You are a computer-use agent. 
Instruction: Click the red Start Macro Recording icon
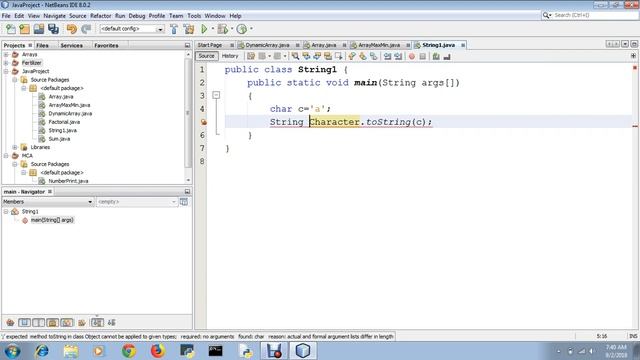412,56
